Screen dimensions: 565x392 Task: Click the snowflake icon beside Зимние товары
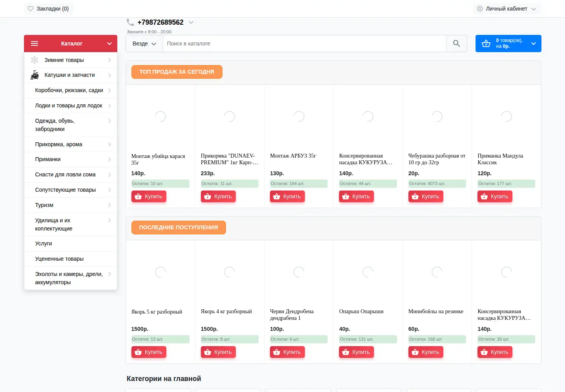click(35, 60)
